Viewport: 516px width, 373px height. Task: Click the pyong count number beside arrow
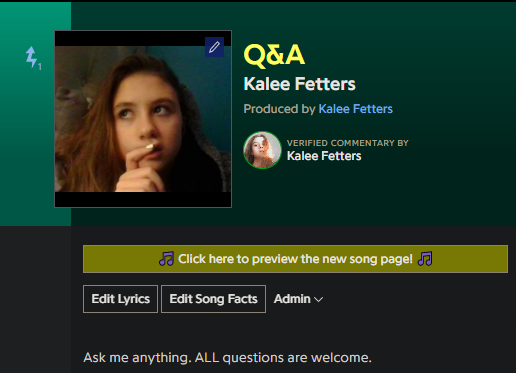click(x=40, y=67)
